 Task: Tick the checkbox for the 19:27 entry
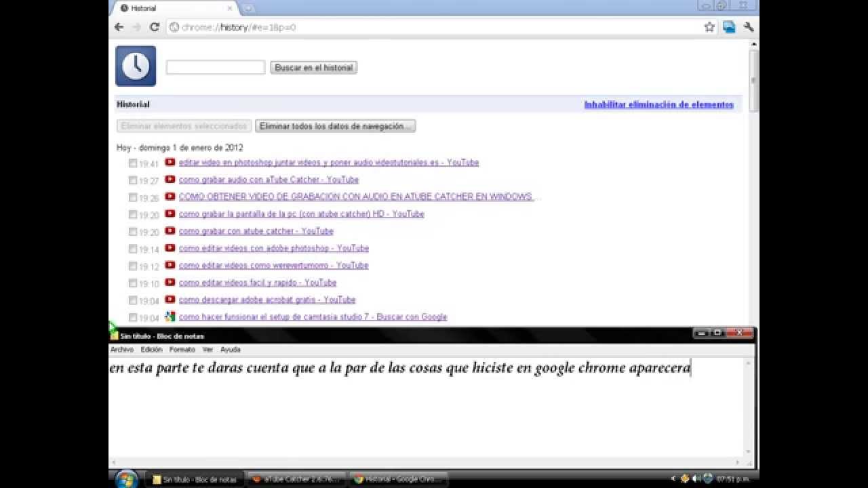pyautogui.click(x=133, y=180)
